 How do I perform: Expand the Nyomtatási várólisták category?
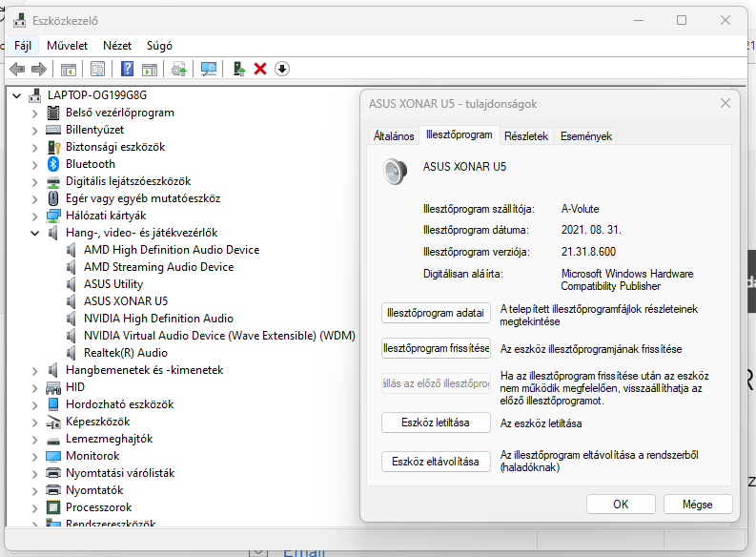coord(34,474)
